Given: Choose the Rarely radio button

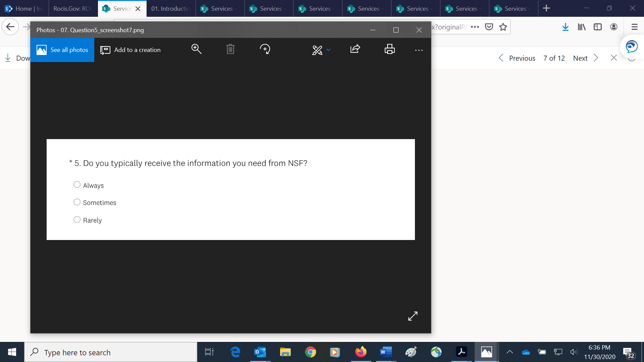Looking at the screenshot, I should click(77, 220).
